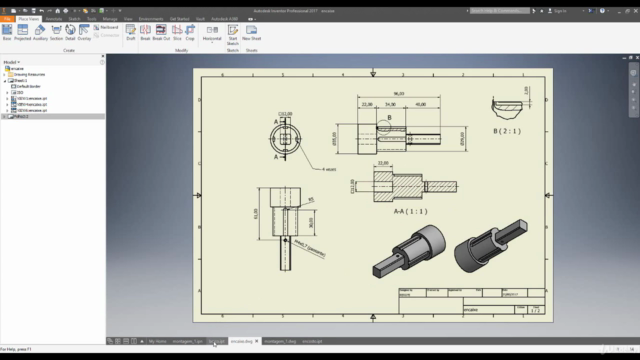Open the Autodesk A360 tab
This screenshot has width=640, height=360.
pos(224,19)
